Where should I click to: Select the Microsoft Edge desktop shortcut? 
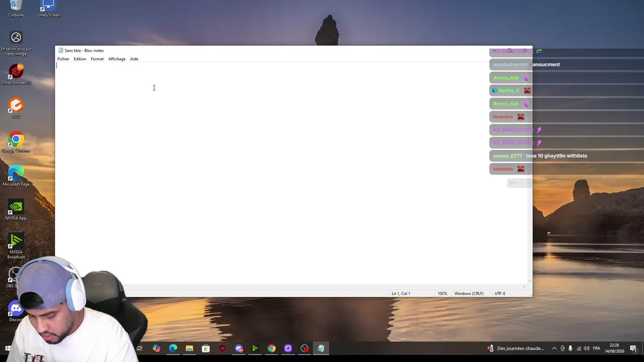(16, 176)
